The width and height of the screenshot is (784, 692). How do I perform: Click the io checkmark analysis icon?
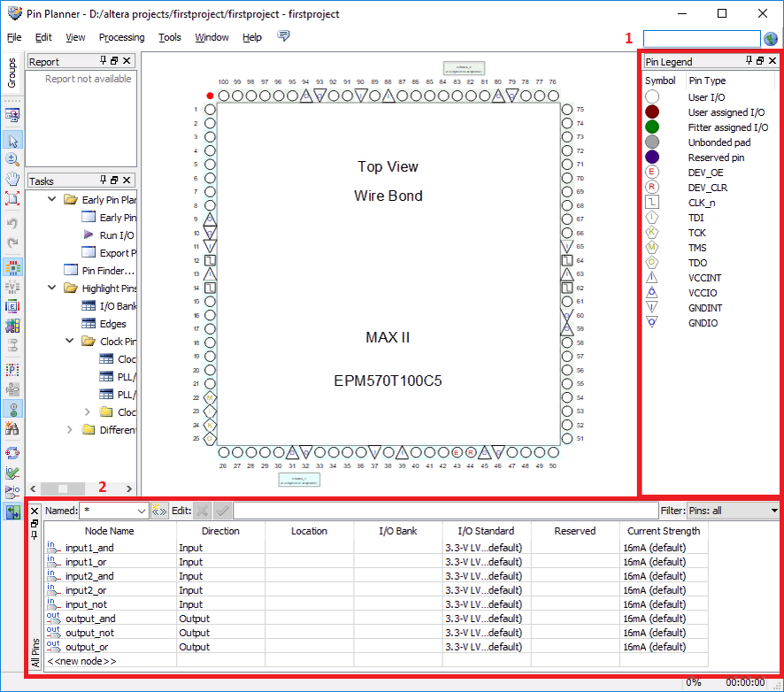coord(12,472)
